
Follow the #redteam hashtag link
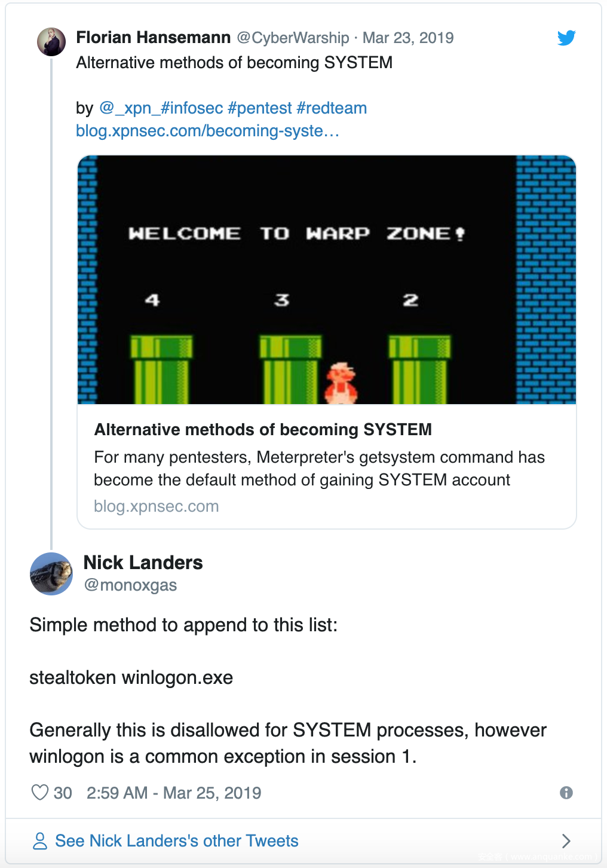point(332,108)
